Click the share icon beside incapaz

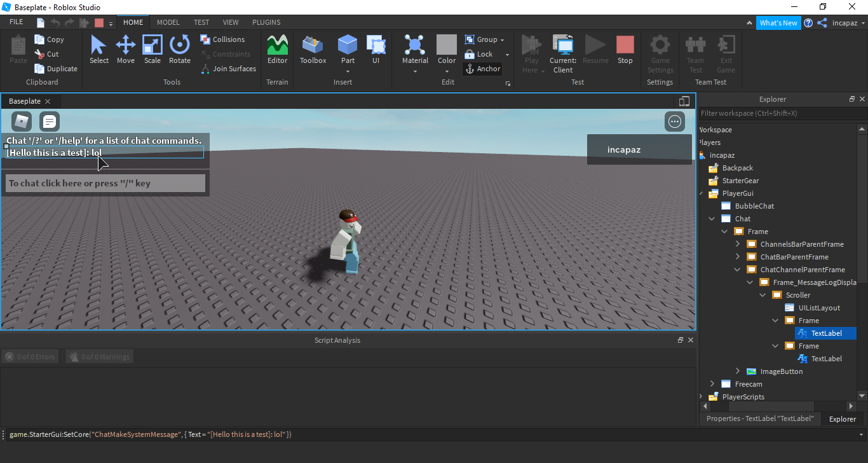pyautogui.click(x=822, y=23)
